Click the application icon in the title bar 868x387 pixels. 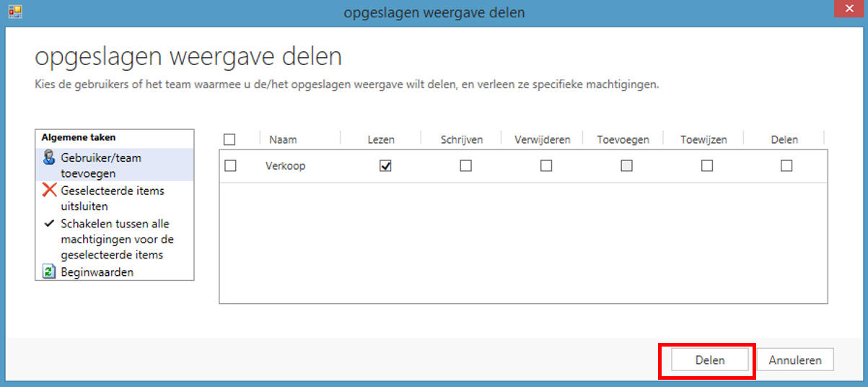(x=14, y=12)
